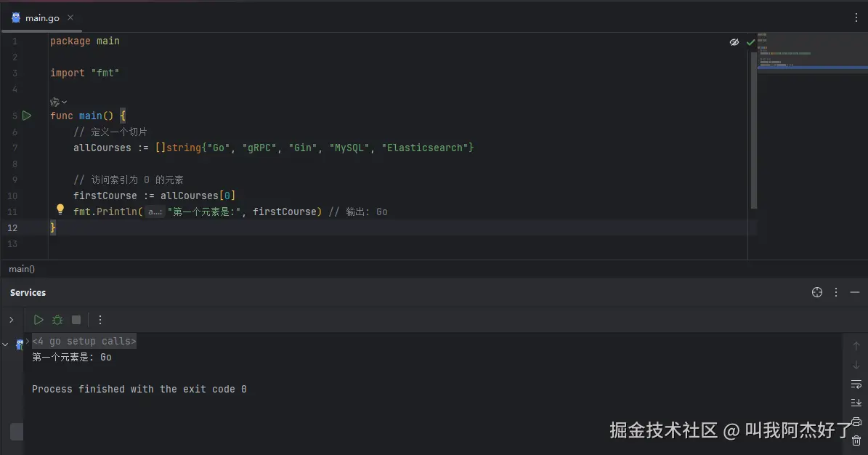Click the import "fmt" statement
The height and width of the screenshot is (455, 868).
85,73
